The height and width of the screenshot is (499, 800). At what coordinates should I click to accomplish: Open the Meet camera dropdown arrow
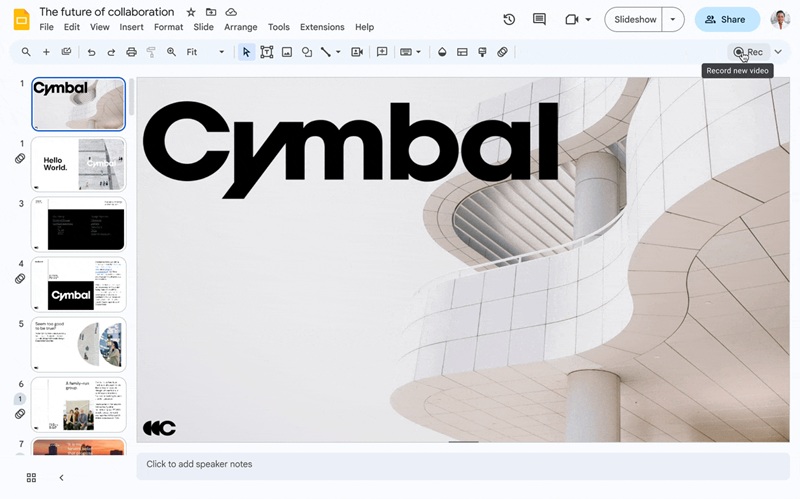click(x=588, y=19)
